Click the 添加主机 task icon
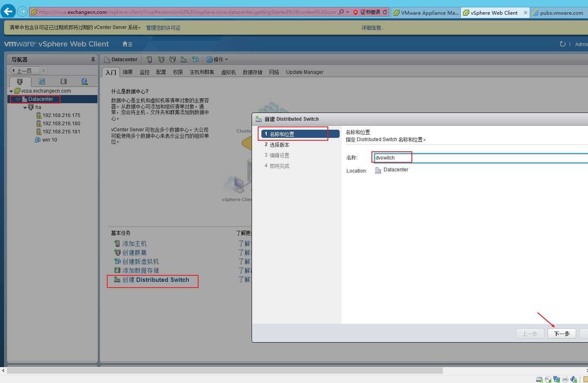 117,244
